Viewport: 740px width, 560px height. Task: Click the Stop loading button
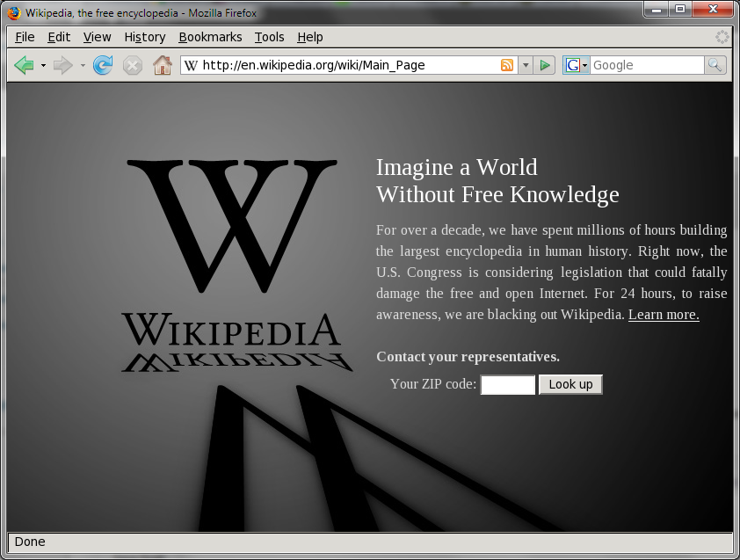133,65
